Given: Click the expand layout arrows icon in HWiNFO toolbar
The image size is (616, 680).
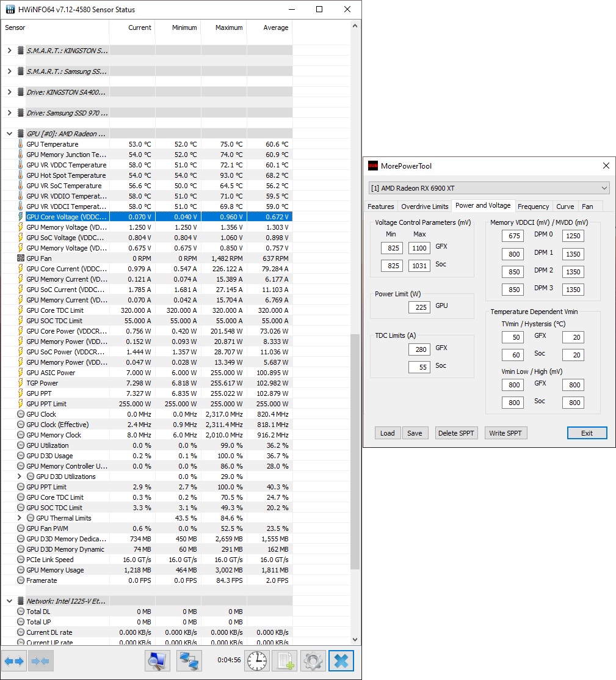Looking at the screenshot, I should (14, 661).
